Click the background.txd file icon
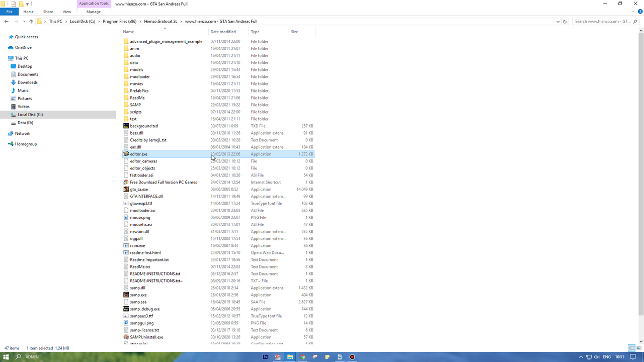The height and width of the screenshot is (362, 644). coord(126,126)
